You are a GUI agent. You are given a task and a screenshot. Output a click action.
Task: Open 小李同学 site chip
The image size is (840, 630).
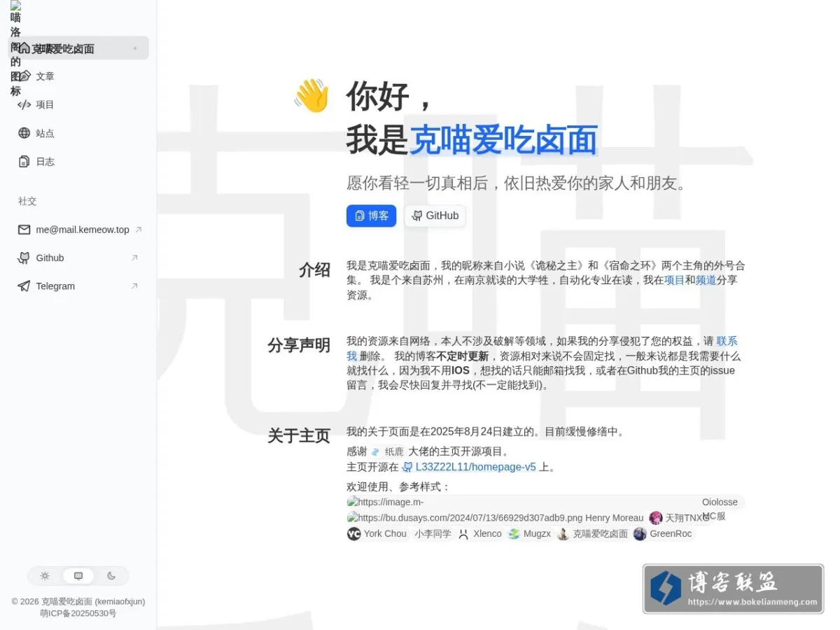click(433, 533)
